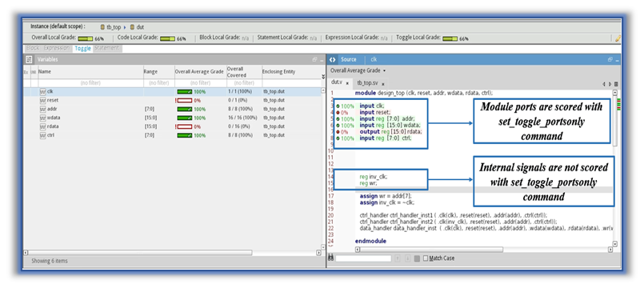Click the 'assign wr = addr[7];' line
Viewport: 644px width, 288px height.
tap(386, 196)
